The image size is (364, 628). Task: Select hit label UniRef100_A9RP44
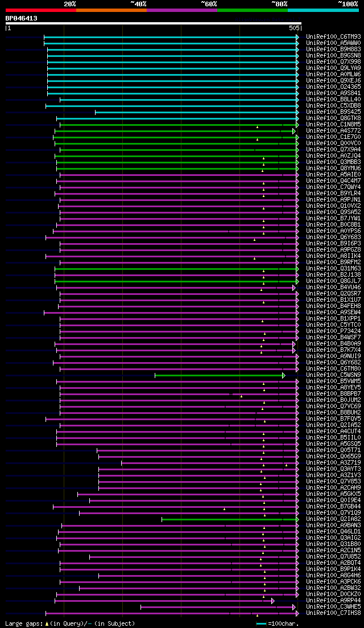pos(334,601)
